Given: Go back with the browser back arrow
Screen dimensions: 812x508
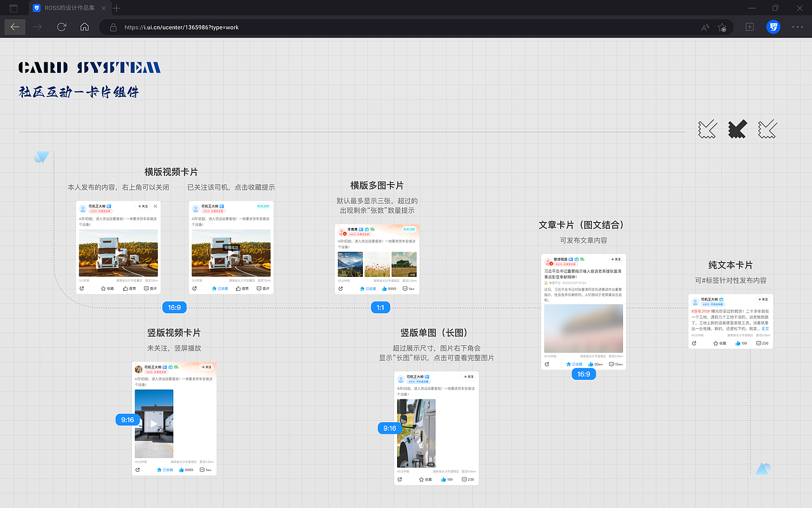Looking at the screenshot, I should (15, 27).
